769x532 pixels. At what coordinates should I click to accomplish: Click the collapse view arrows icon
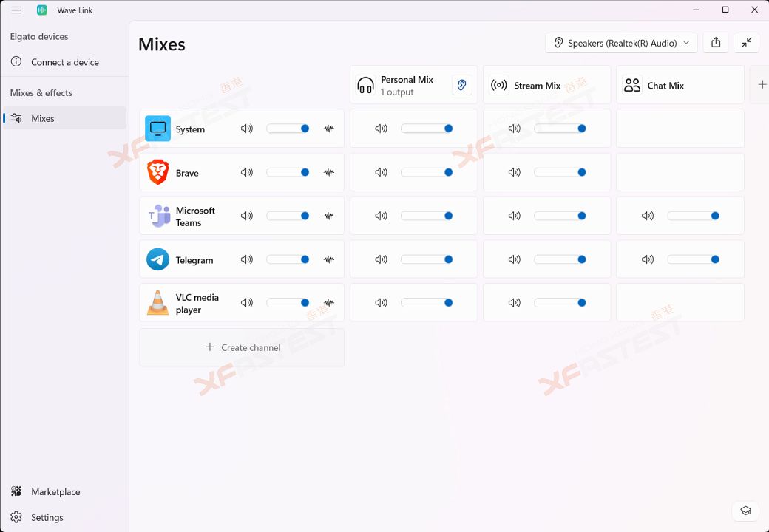[x=747, y=43]
